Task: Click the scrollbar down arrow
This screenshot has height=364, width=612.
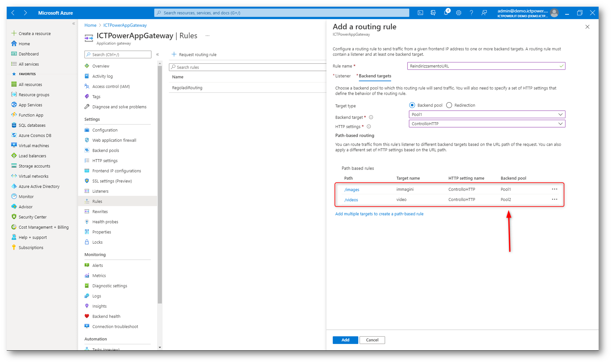Action: (160, 347)
